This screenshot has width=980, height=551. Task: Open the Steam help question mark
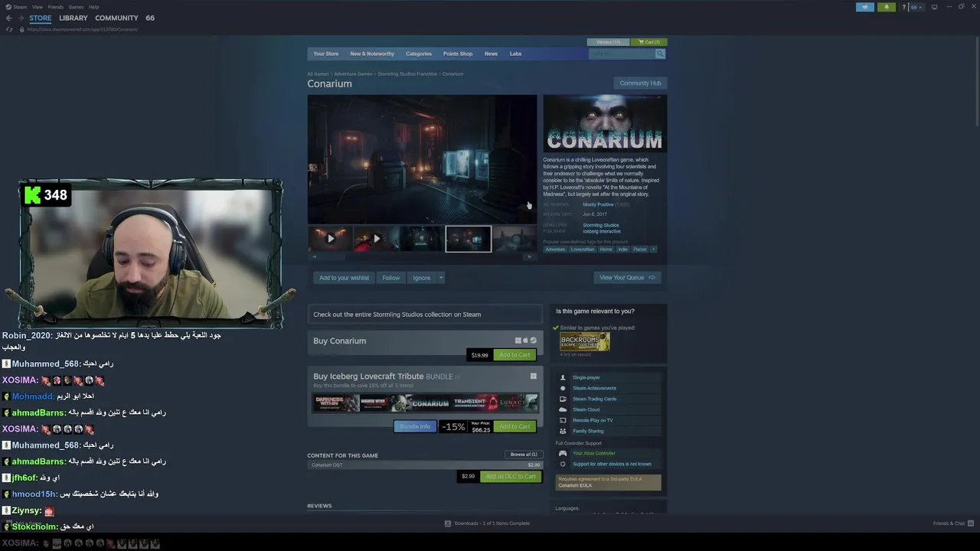click(x=904, y=7)
